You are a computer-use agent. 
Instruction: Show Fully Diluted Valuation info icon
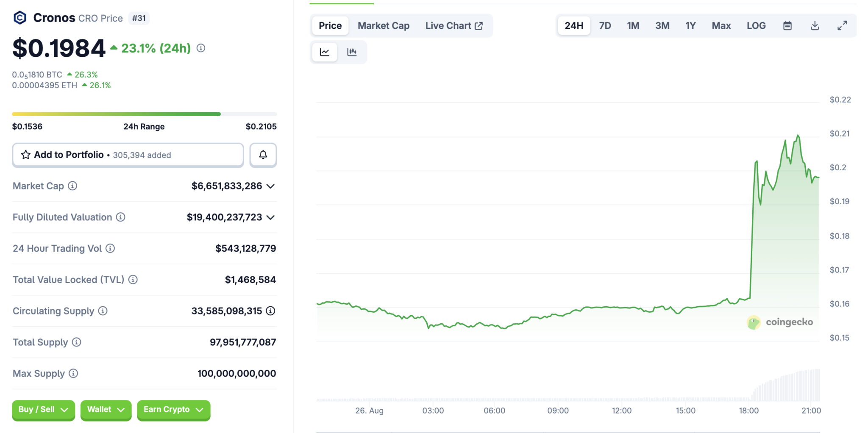click(121, 217)
